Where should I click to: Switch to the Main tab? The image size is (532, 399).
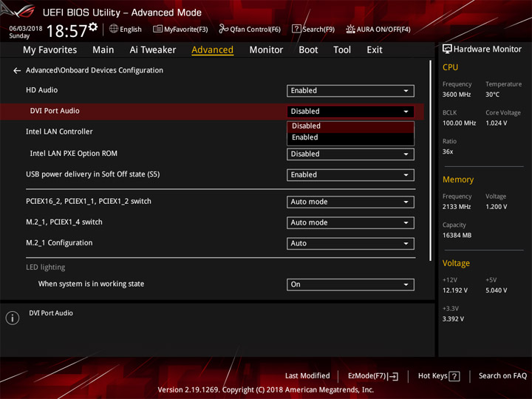[103, 50]
